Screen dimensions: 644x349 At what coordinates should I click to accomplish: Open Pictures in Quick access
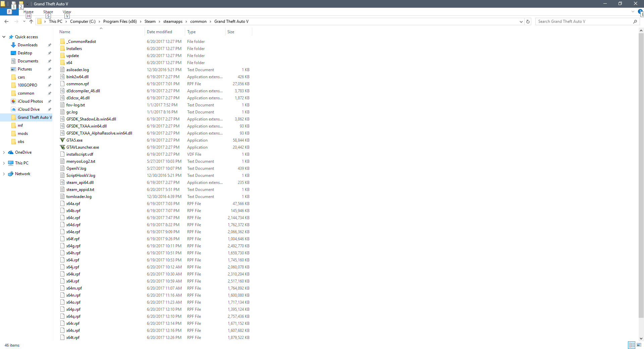click(25, 69)
